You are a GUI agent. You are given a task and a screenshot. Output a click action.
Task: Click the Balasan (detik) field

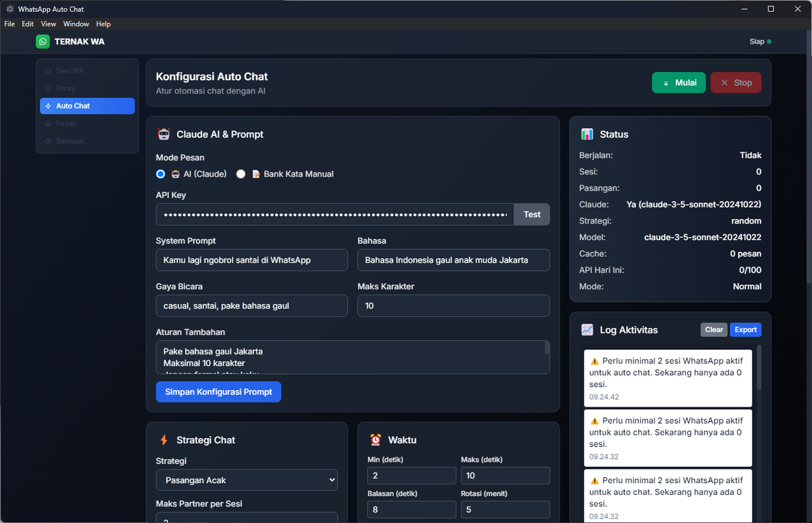pos(412,509)
